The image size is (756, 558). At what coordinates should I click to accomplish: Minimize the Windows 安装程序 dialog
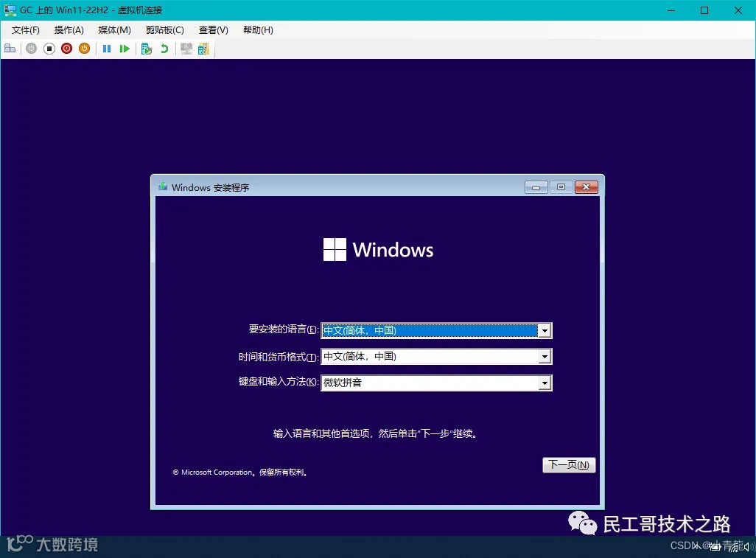tap(536, 187)
